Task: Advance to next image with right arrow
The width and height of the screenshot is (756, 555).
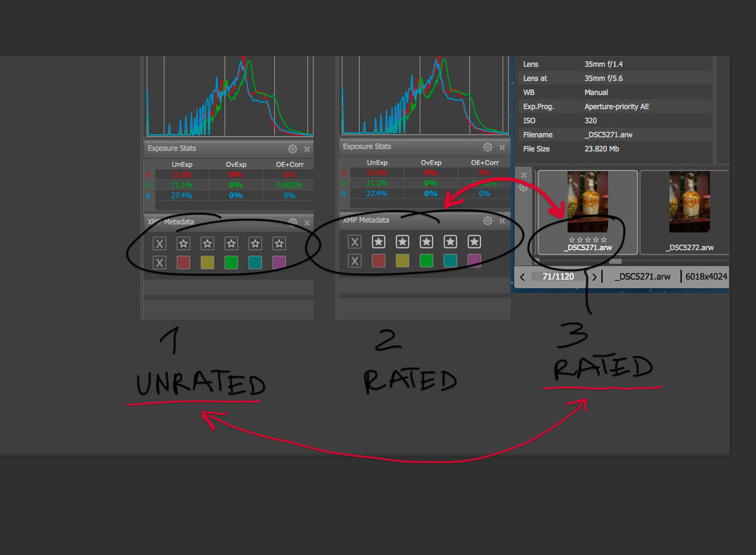Action: pos(594,277)
